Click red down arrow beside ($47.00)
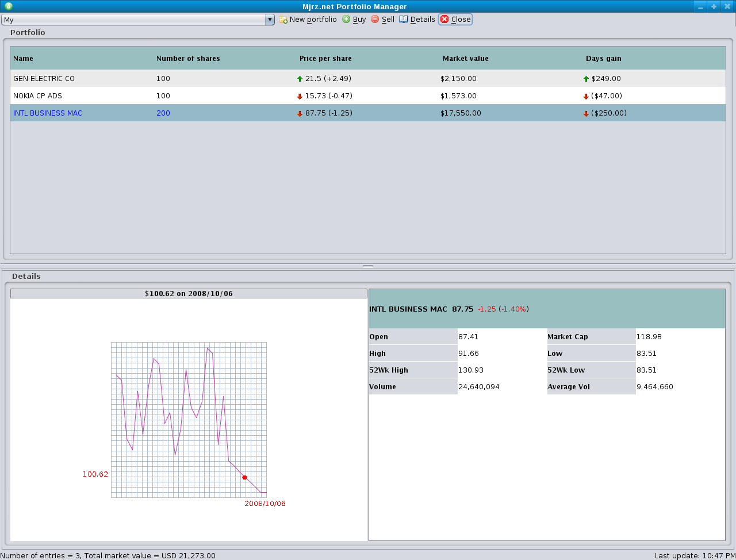 coord(586,97)
